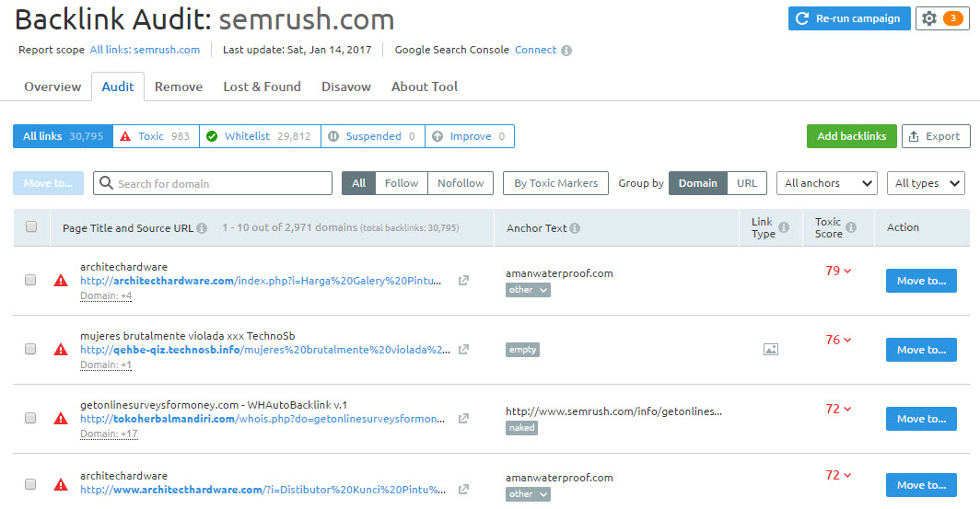Click Move to... for tokoherbalmandiri row

(x=921, y=419)
